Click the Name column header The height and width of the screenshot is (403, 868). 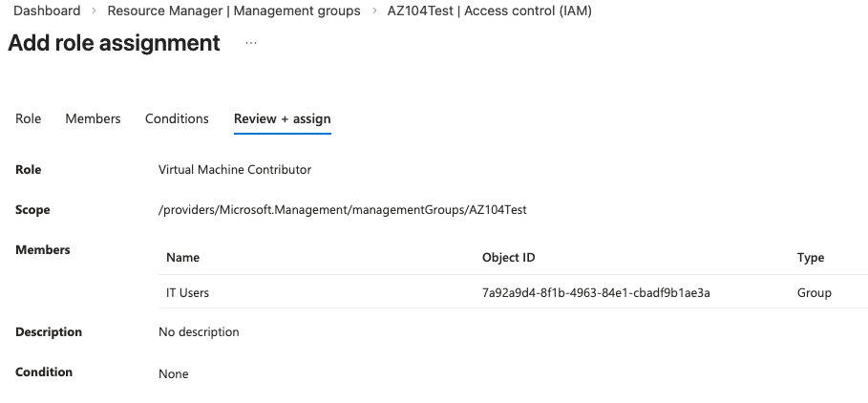tap(182, 258)
